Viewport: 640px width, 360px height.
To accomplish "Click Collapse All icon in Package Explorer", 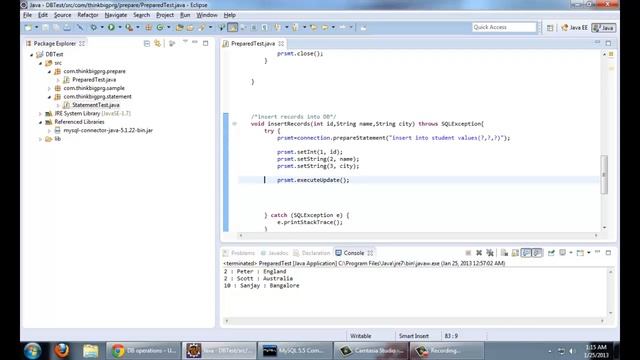I will 147,43.
